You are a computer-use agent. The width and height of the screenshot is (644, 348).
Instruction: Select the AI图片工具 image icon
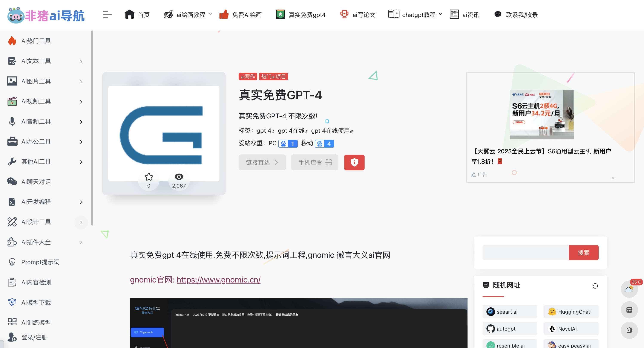pyautogui.click(x=12, y=81)
